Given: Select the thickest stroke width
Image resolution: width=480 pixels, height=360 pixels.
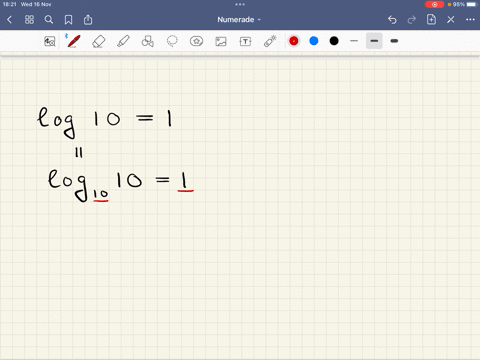Looking at the screenshot, I should pos(394,41).
